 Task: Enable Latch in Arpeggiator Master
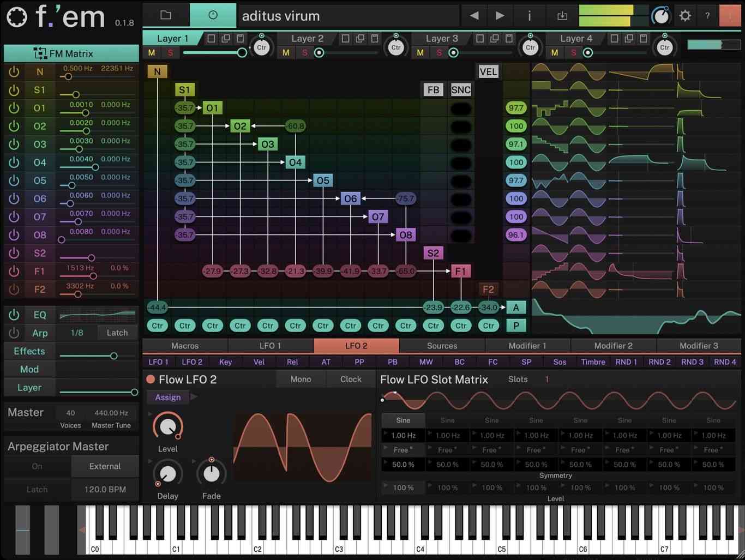pos(37,489)
